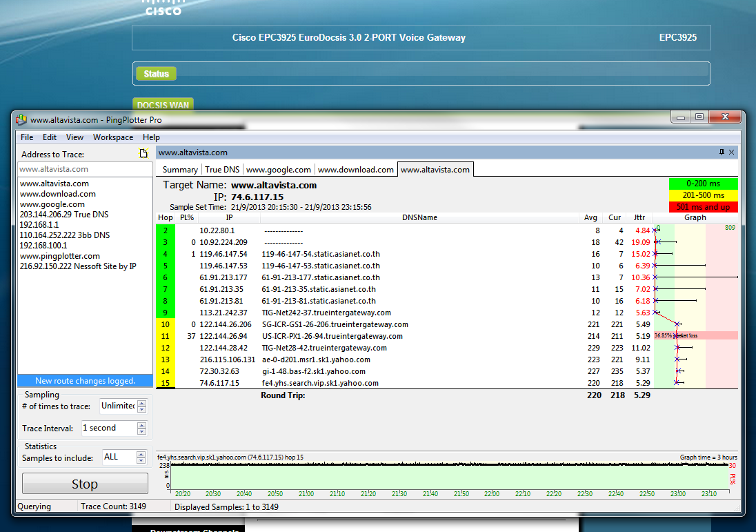Screen dimensions: 756x532
Task: Click the DNSName column header
Action: coord(419,217)
